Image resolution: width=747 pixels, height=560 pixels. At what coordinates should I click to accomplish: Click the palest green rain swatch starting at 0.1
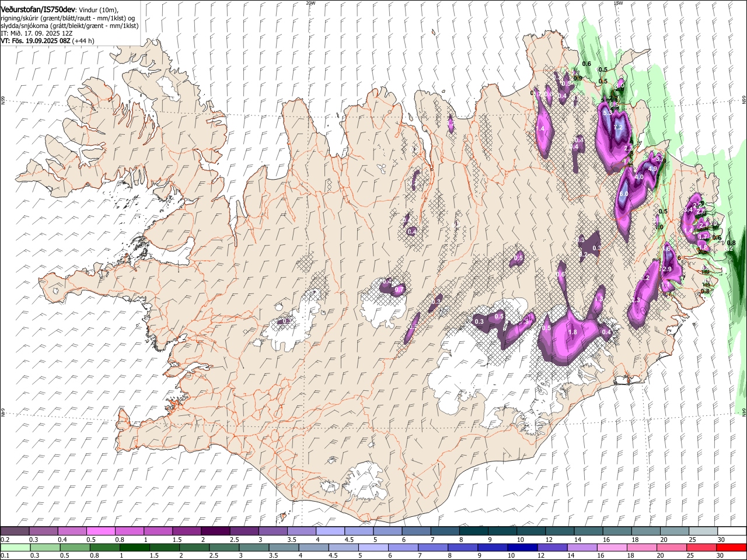(x=15, y=548)
